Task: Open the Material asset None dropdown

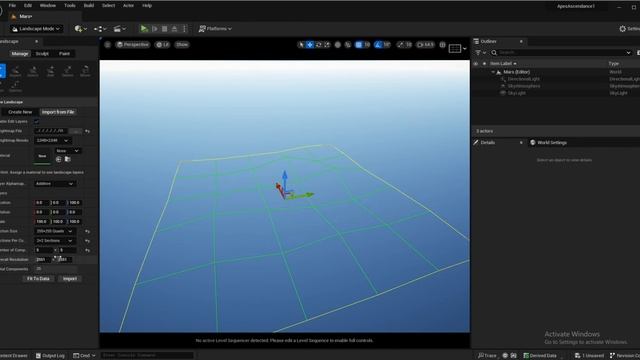Action: [x=67, y=151]
